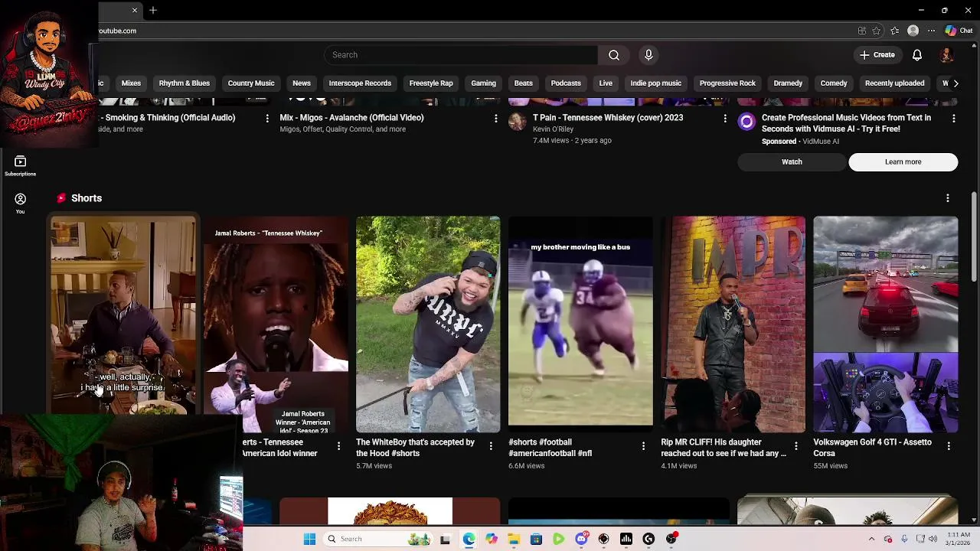980x551 pixels.
Task: Open options for the VidMuse AI sponsored ad
Action: [953, 119]
